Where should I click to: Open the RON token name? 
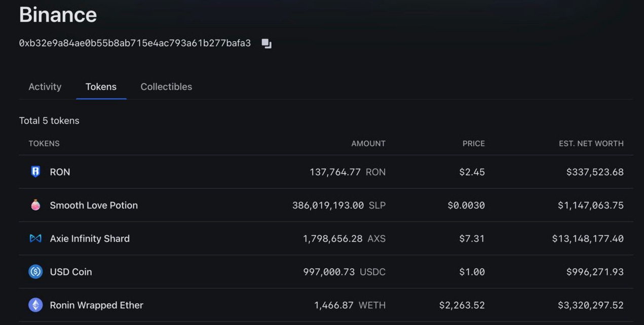tap(60, 172)
